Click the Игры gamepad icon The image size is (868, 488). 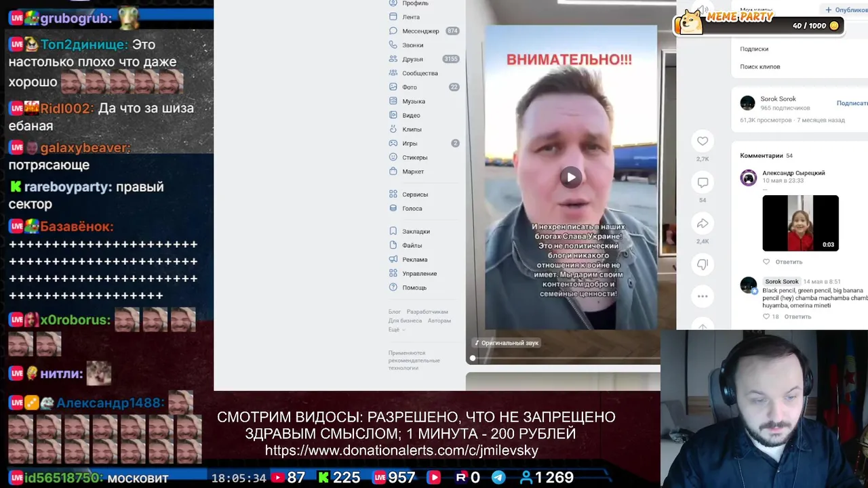pos(393,144)
